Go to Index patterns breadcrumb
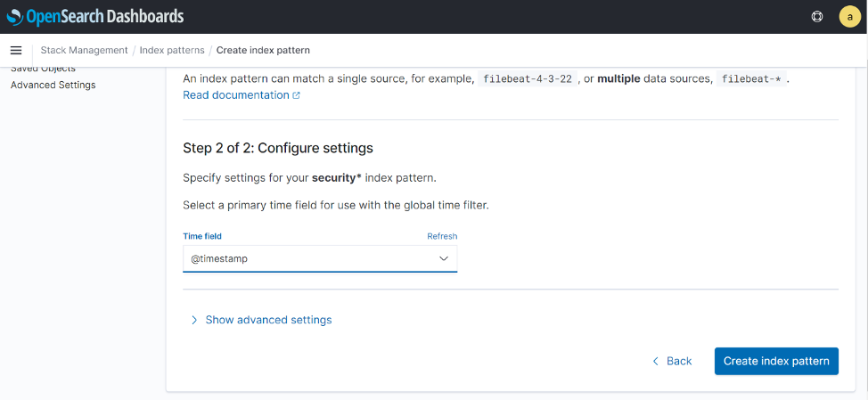 coord(172,51)
